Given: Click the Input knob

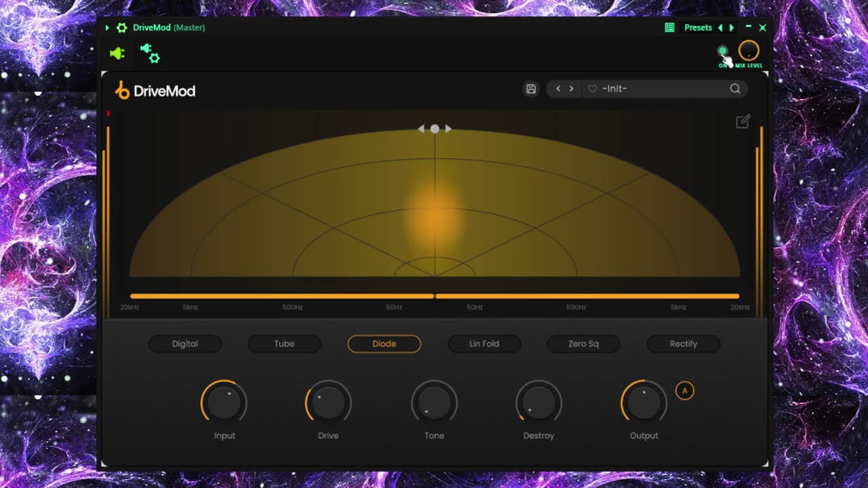Looking at the screenshot, I should point(224,403).
